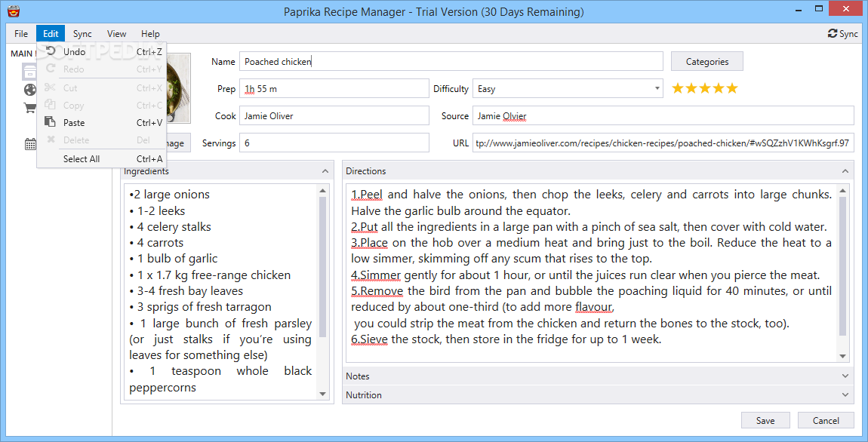This screenshot has height=442, width=868.
Task: Set rating to four stars
Action: (719, 88)
